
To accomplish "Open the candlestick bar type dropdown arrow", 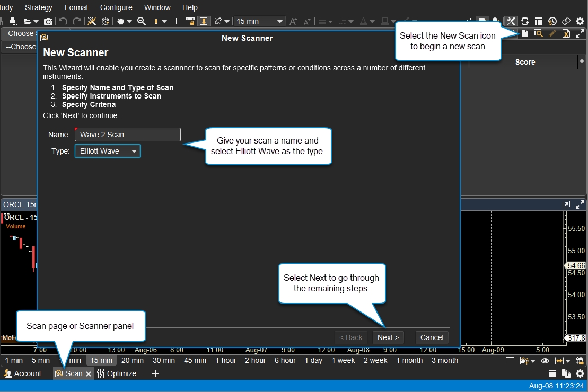I will tap(164, 21).
